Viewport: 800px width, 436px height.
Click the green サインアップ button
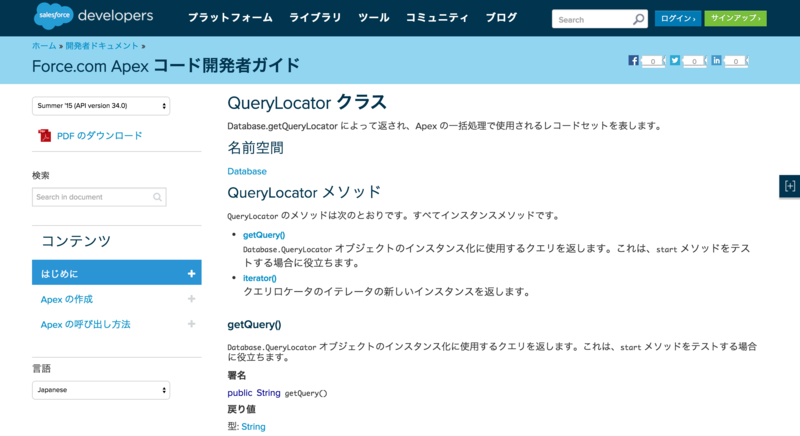tap(735, 18)
